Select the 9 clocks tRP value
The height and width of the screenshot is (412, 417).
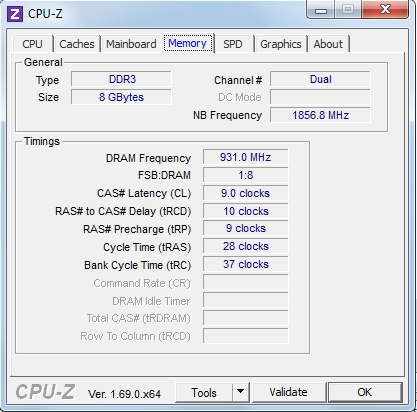(246, 229)
